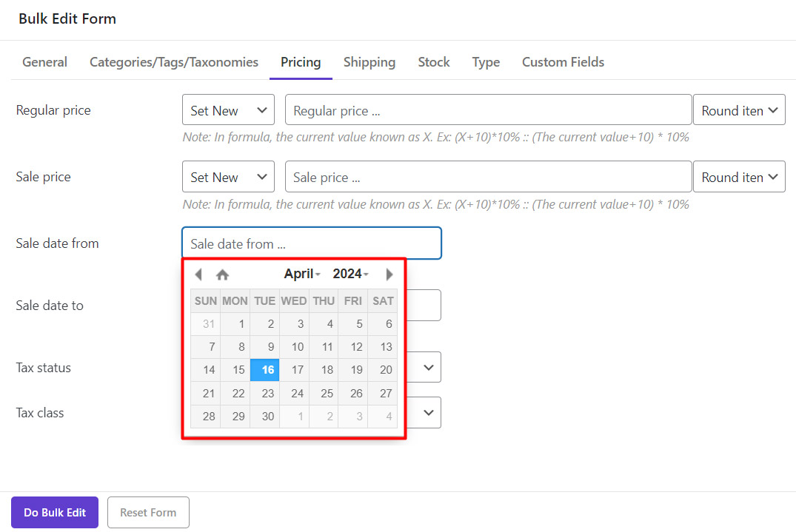
Task: Go to next month in calendar
Action: click(389, 275)
